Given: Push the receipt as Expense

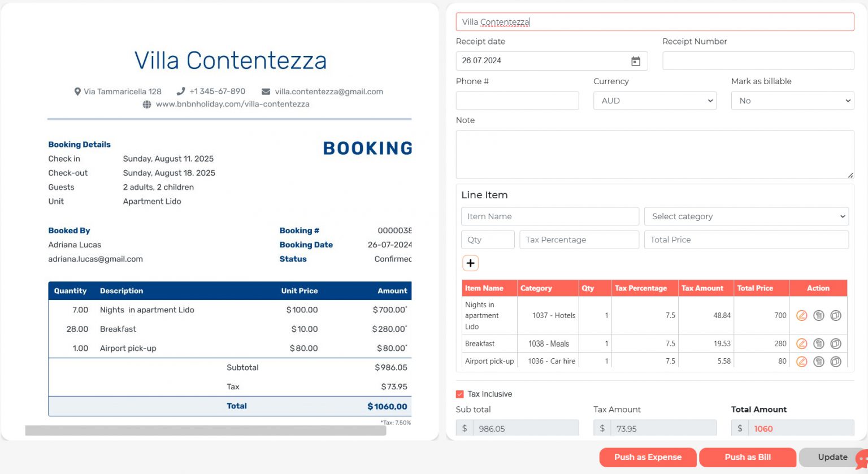Looking at the screenshot, I should (648, 458).
